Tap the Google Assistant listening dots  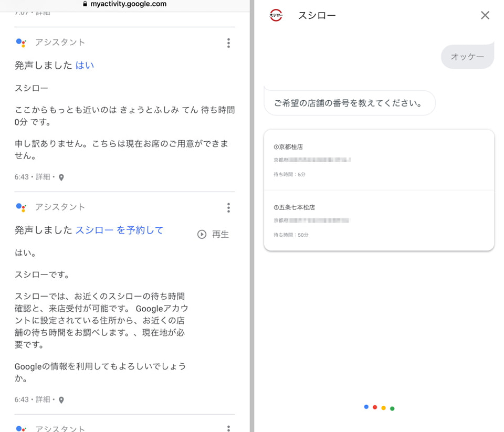(x=379, y=407)
